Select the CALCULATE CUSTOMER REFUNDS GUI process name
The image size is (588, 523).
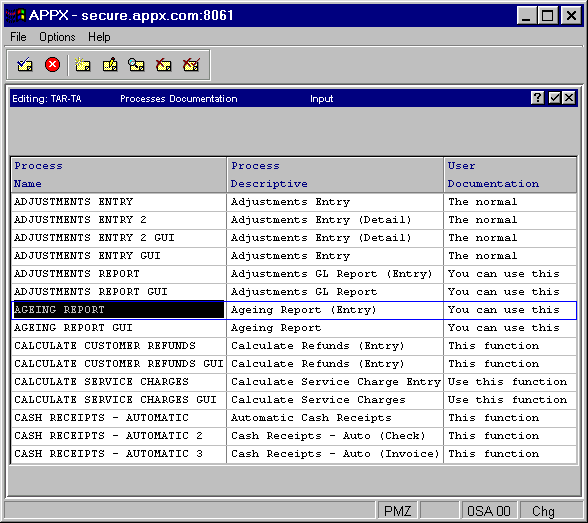coord(118,364)
